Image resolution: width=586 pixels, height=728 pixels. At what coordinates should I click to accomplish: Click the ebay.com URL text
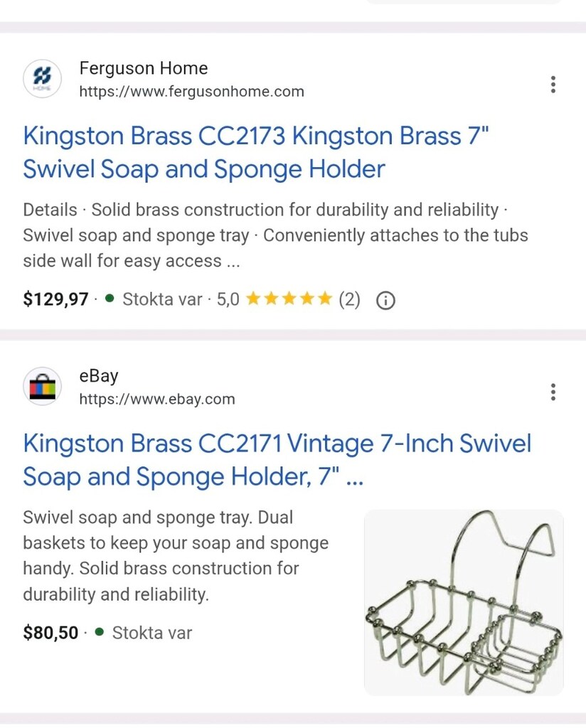coord(157,399)
